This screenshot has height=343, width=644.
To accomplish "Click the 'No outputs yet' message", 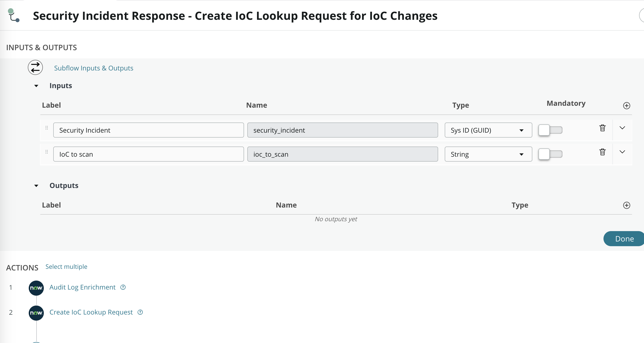I will [x=336, y=219].
